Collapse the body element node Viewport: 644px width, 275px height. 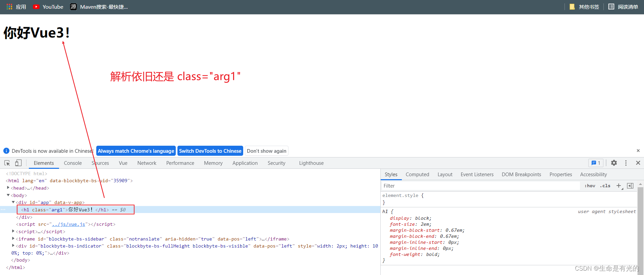[x=8, y=195]
